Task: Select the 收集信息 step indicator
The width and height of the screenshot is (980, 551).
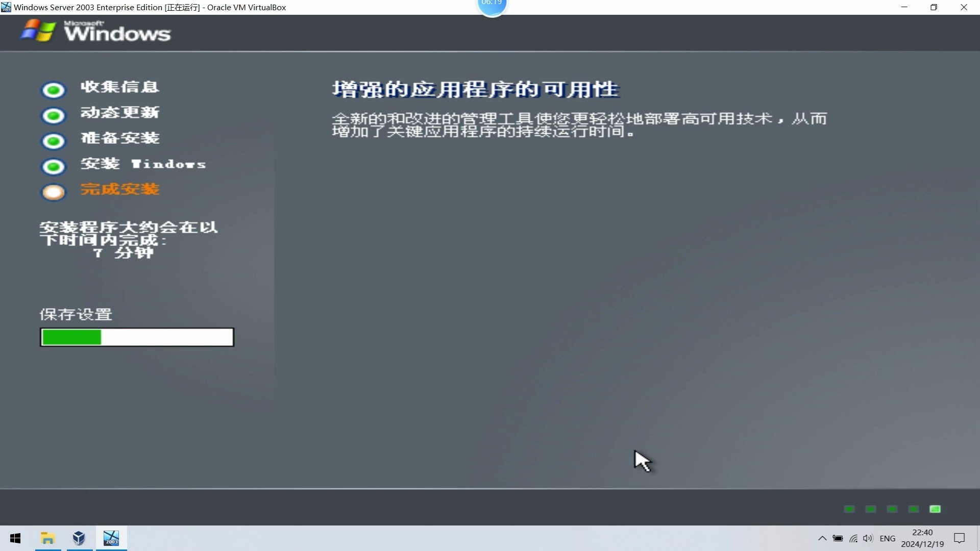Action: pos(53,89)
